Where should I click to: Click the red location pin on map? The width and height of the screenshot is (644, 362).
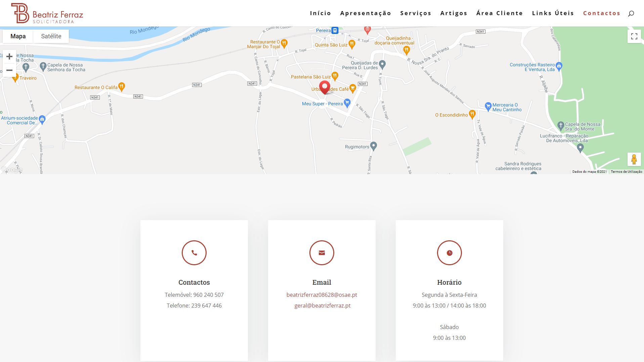[325, 87]
